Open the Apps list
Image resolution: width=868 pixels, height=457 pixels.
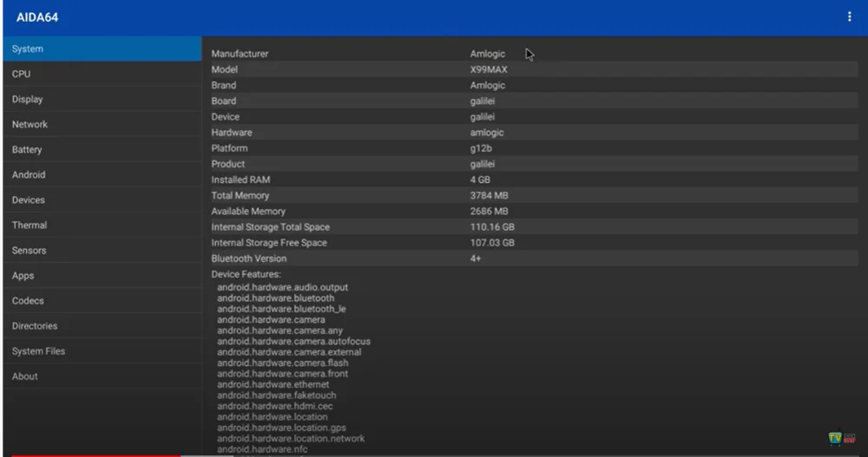pos(102,276)
